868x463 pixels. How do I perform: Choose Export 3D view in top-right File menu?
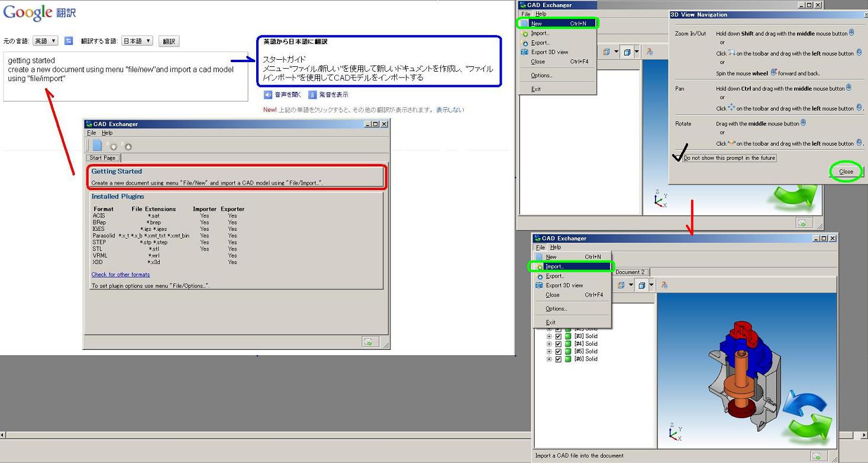point(558,52)
